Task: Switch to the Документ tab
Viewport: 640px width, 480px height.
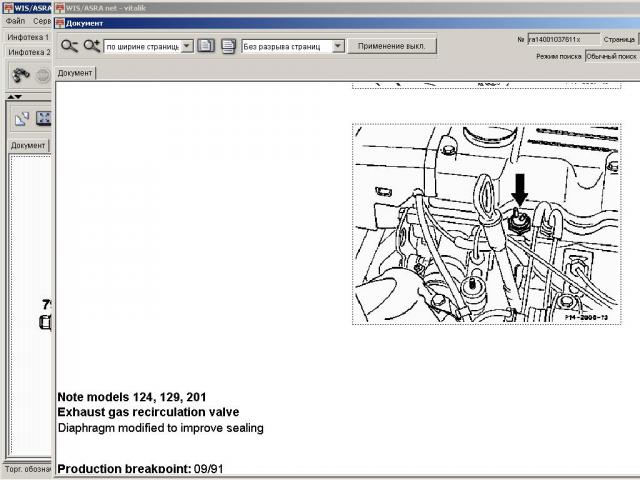Action: tap(75, 73)
